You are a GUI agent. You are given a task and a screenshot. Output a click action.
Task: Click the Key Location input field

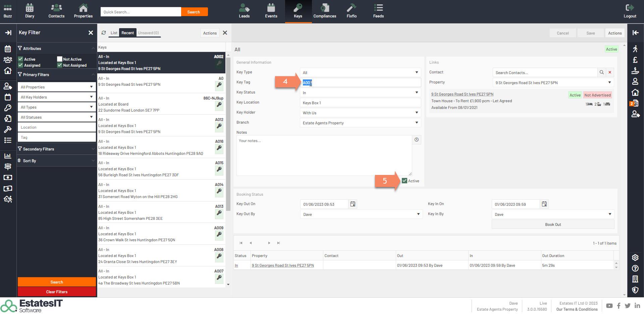[x=360, y=103]
